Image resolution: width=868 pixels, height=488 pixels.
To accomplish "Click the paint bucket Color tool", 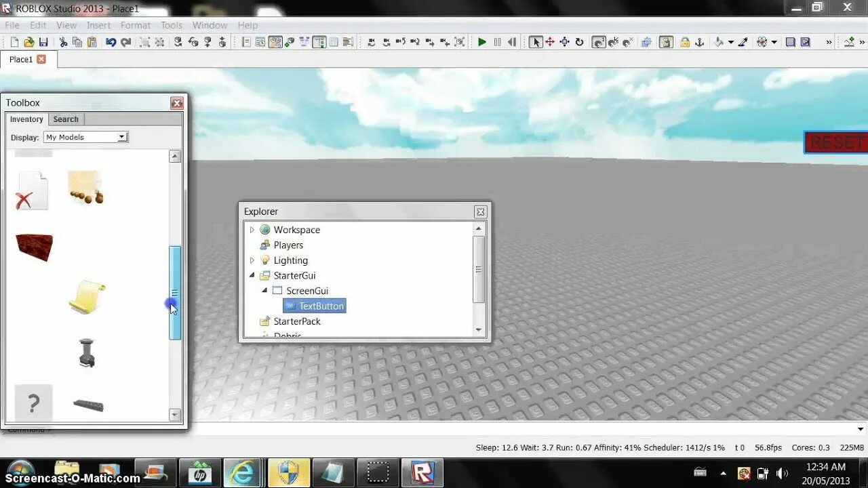I will click(719, 42).
